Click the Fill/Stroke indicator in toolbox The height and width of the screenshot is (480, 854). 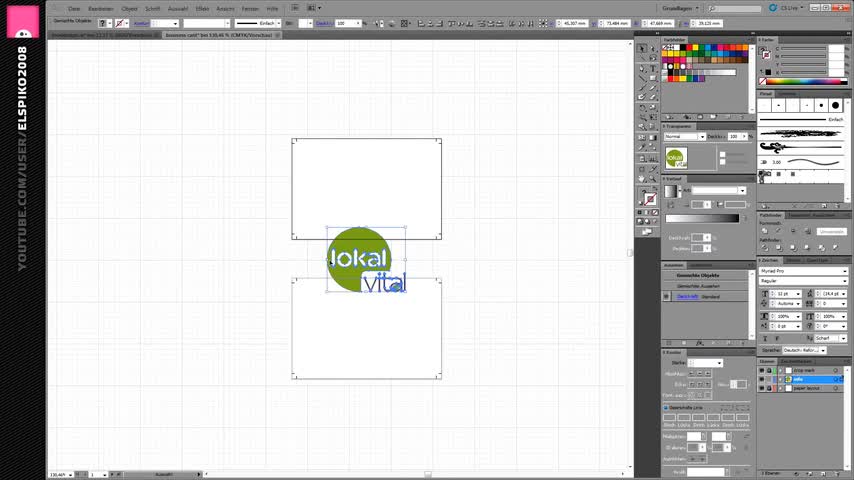646,197
